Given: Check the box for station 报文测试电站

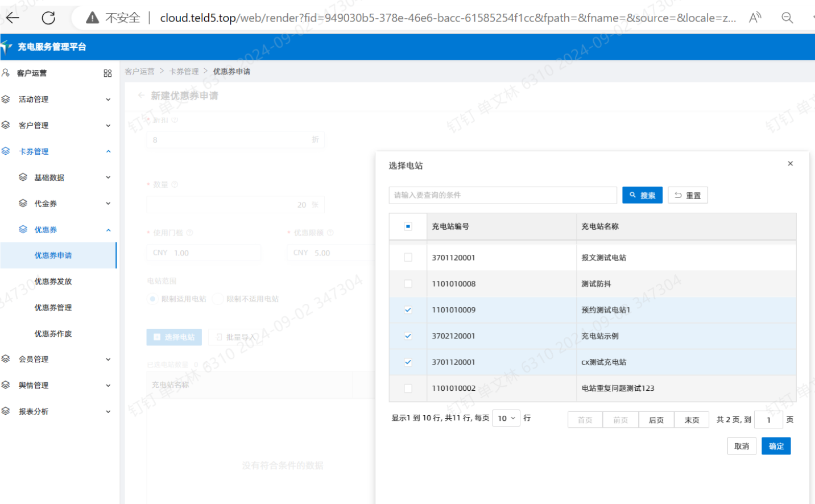Looking at the screenshot, I should click(408, 258).
